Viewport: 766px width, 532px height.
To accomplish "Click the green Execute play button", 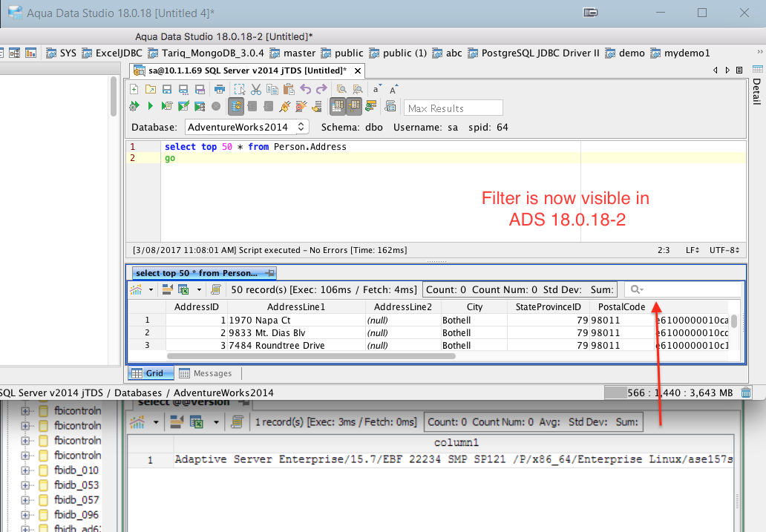I will (151, 106).
